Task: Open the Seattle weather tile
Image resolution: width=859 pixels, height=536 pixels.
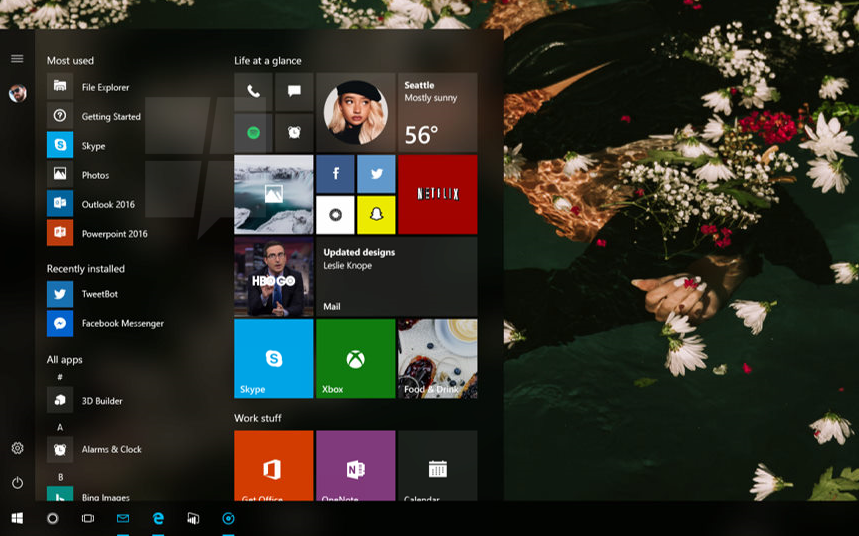Action: tap(437, 112)
